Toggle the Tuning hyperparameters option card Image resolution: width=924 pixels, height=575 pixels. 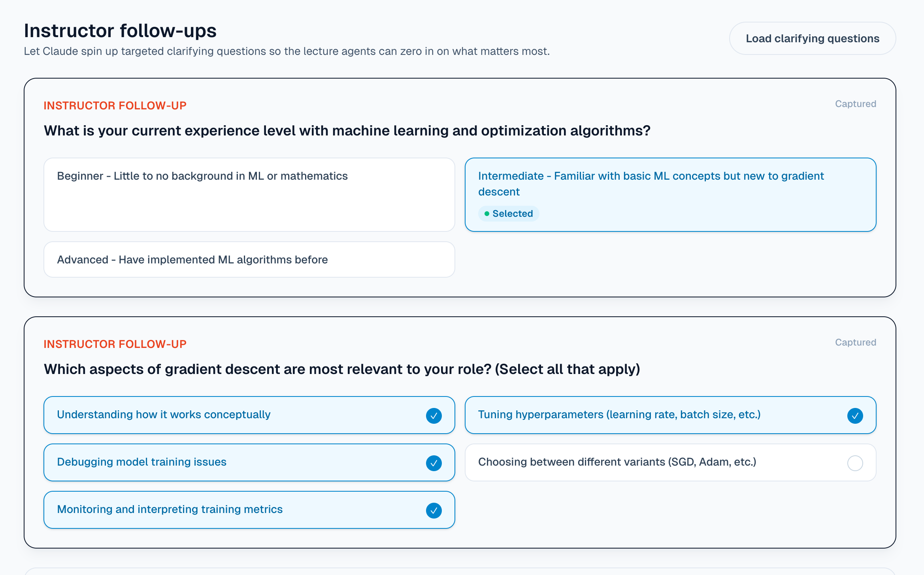pos(619,415)
